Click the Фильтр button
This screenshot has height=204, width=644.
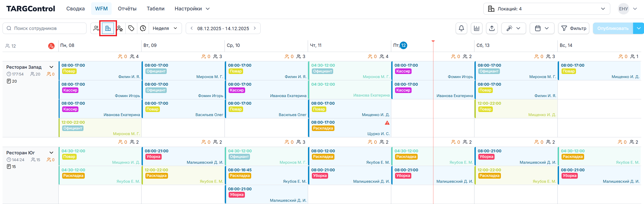[x=573, y=28]
